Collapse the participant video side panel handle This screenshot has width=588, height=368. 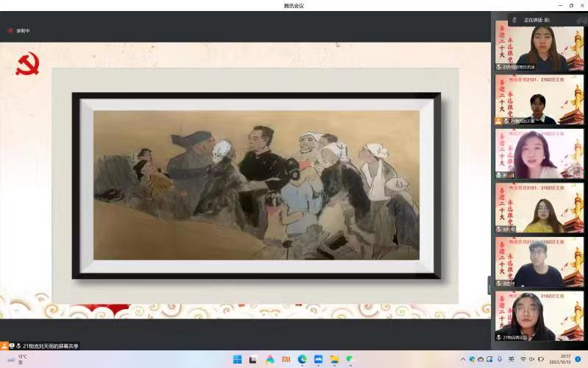pyautogui.click(x=489, y=286)
